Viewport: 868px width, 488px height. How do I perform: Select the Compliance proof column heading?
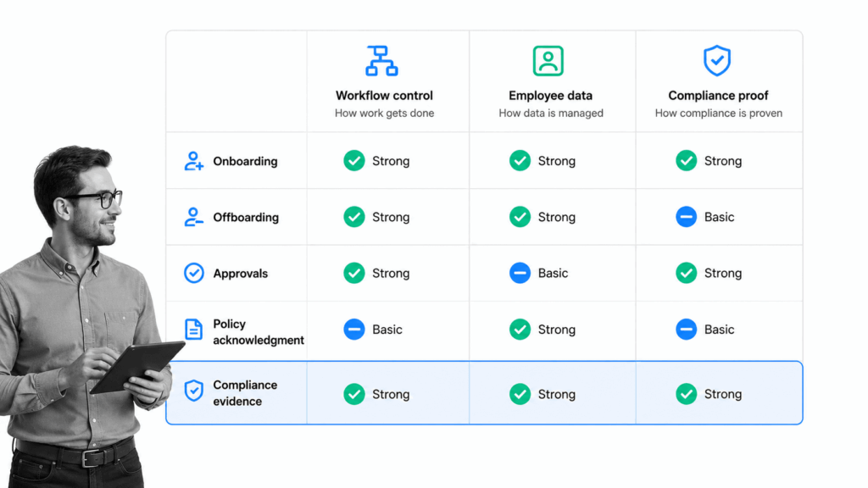click(718, 95)
